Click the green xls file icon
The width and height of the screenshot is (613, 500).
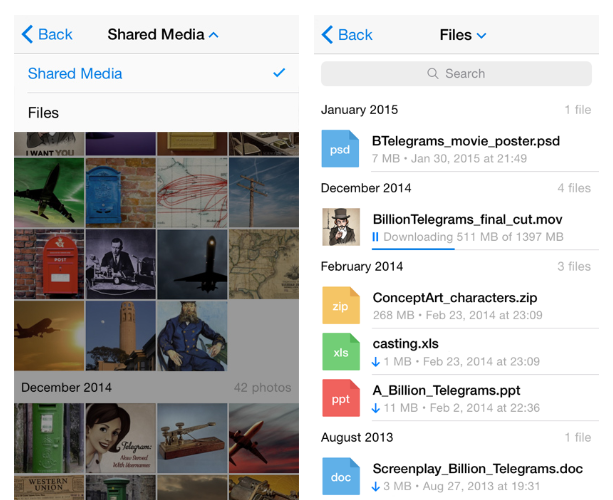(341, 352)
